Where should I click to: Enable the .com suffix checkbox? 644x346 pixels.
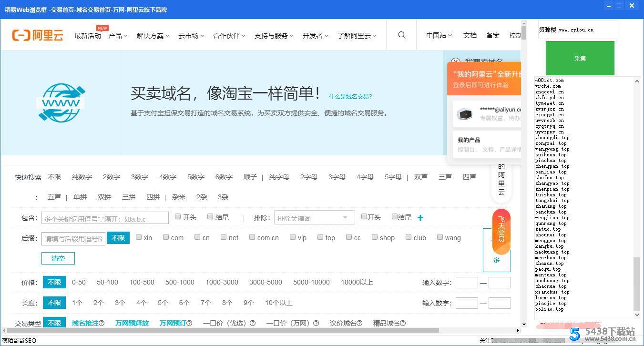tap(165, 236)
